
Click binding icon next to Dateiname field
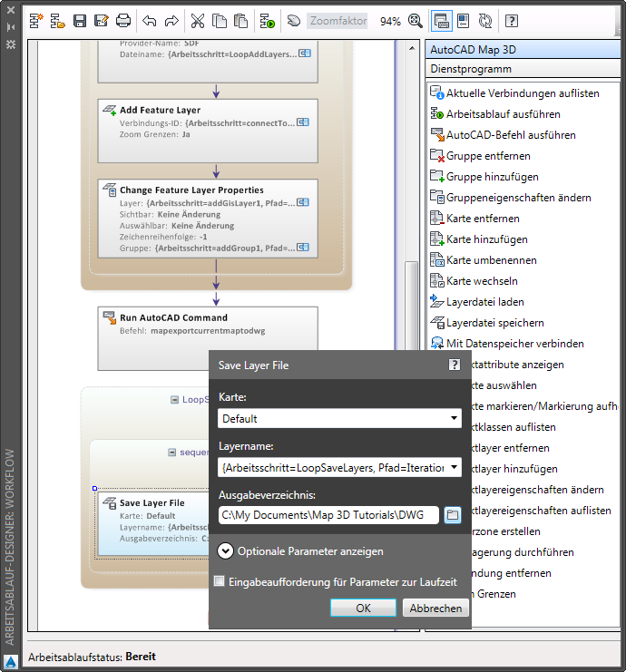tap(305, 54)
